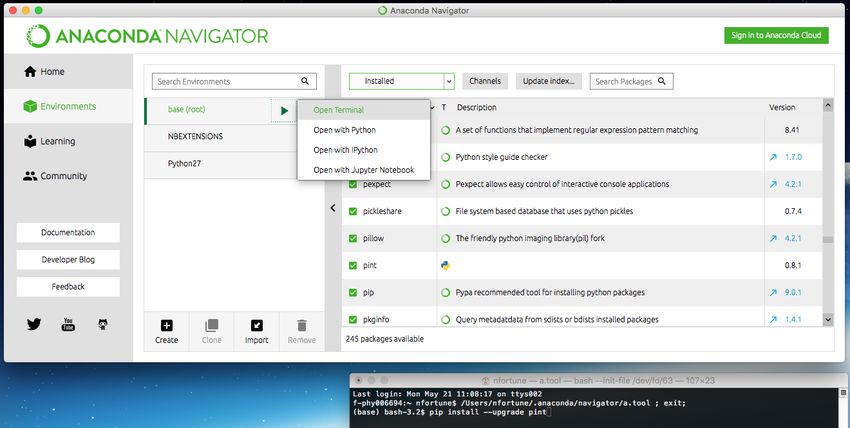Click the circle icon beside Python style guide checker
850x428 pixels.
(x=446, y=157)
